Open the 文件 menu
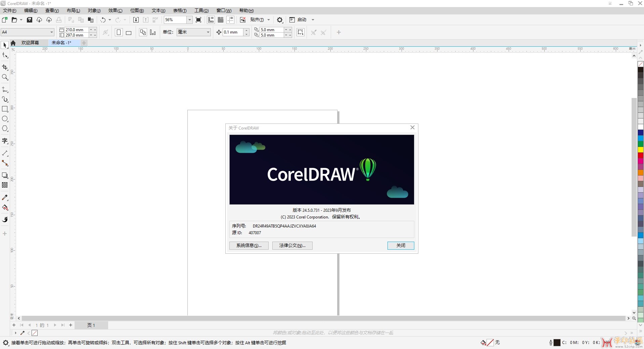The width and height of the screenshot is (644, 349). click(x=9, y=10)
